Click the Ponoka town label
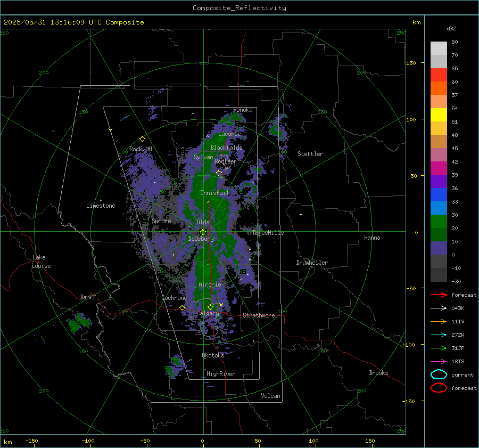This screenshot has width=479, height=448. [243, 110]
